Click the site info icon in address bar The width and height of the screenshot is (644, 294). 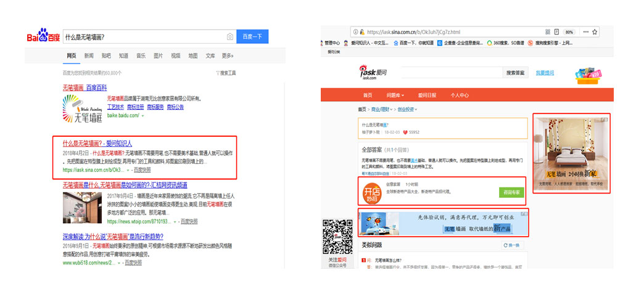(356, 32)
